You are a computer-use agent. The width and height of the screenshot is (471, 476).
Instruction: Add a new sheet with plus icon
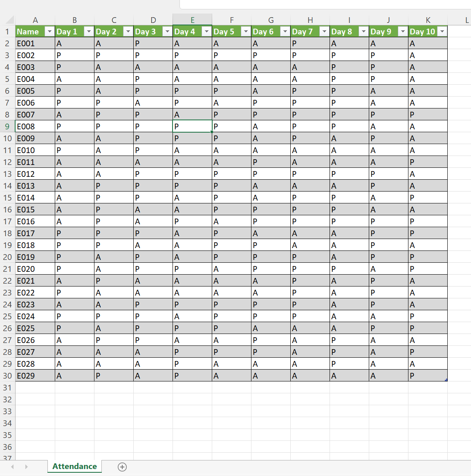tap(122, 467)
